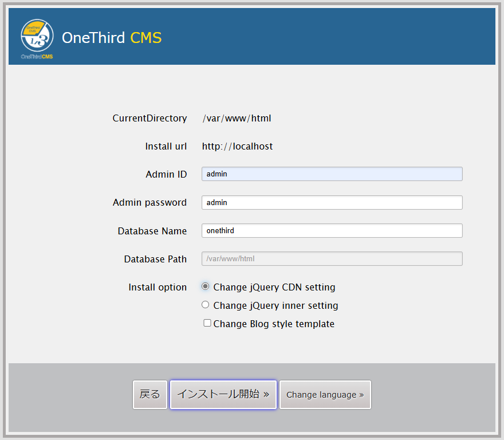Viewport: 504px width, 440px height.
Task: Click the Admin ID label
Action: click(x=166, y=174)
